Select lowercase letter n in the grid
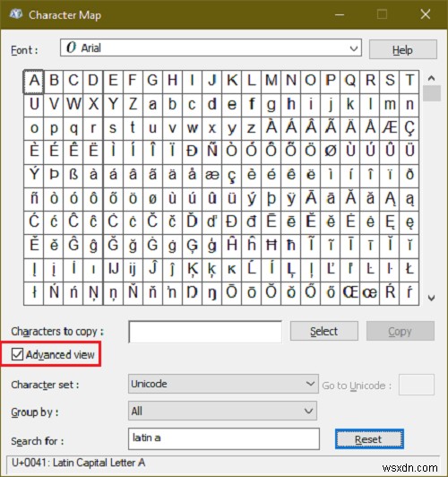 click(x=409, y=105)
